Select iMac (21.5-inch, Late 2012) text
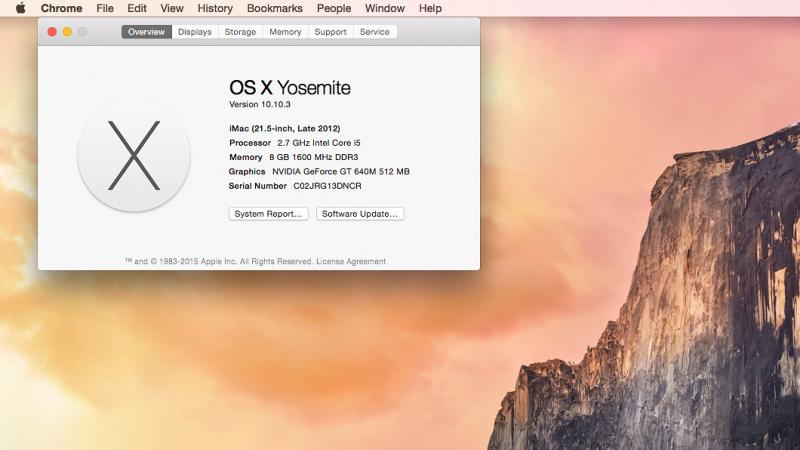The width and height of the screenshot is (800, 450). click(x=285, y=129)
